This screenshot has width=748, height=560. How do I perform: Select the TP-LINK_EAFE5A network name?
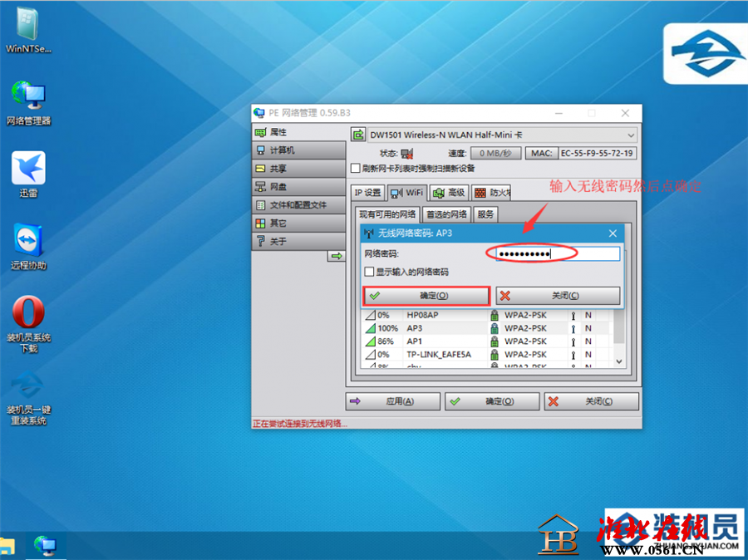pyautogui.click(x=439, y=355)
